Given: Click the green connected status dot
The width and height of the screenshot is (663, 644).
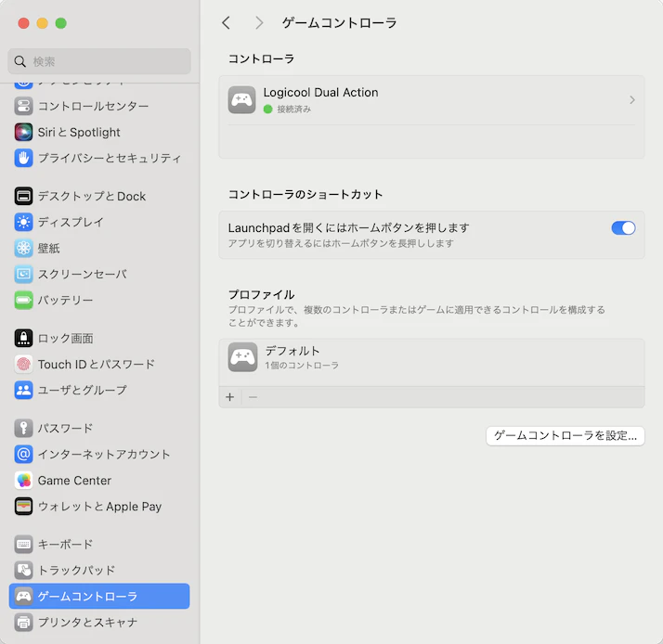Looking at the screenshot, I should (267, 109).
